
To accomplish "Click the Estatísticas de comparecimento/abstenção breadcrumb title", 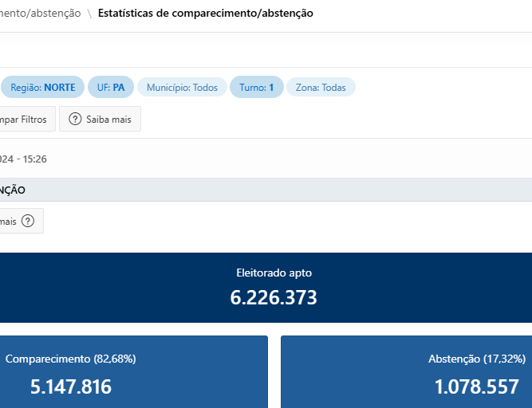I will pos(205,14).
